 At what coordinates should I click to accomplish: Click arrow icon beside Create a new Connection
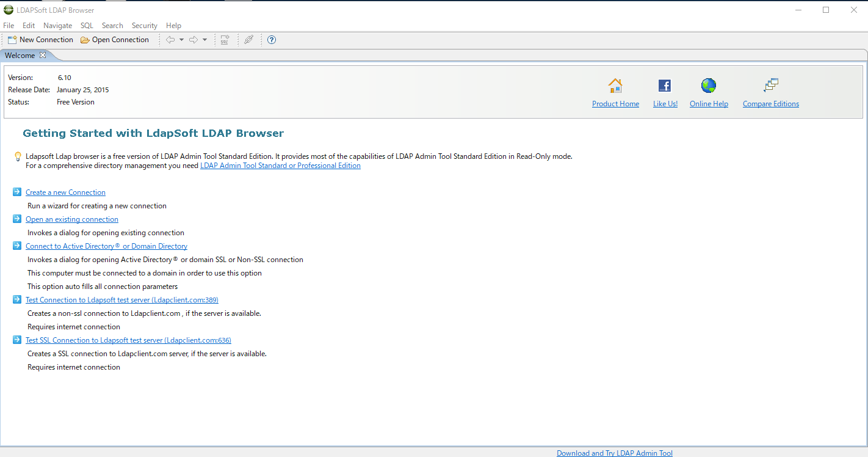[x=17, y=192]
